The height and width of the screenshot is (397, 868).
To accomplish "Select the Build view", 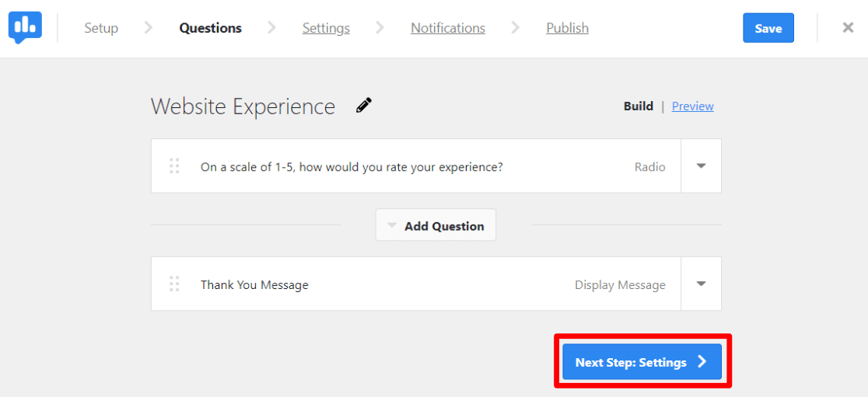I will coord(638,106).
